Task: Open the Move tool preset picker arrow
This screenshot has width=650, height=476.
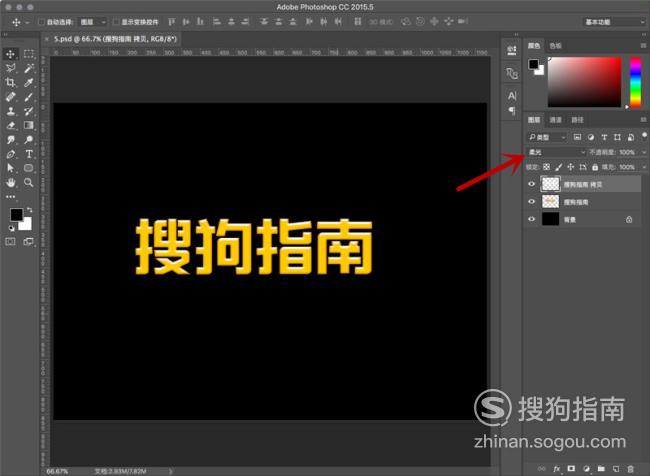Action: coord(27,22)
